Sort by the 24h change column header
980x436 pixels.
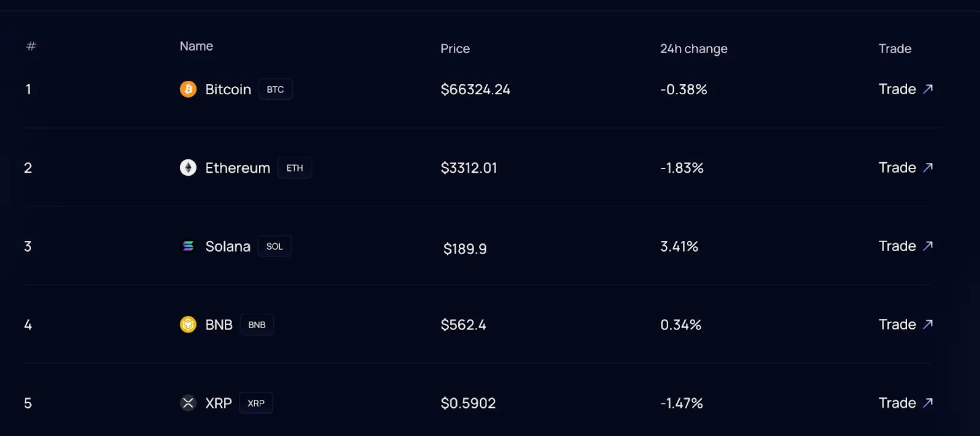pyautogui.click(x=694, y=48)
